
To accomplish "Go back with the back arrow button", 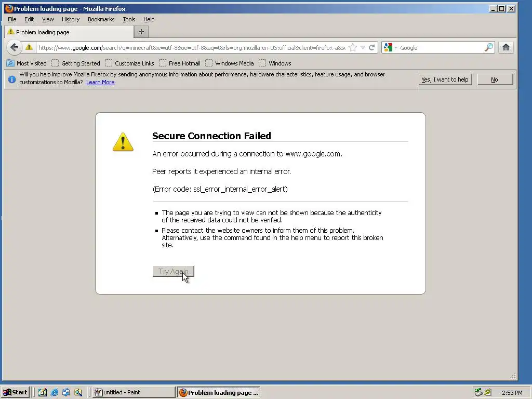I will (x=14, y=47).
